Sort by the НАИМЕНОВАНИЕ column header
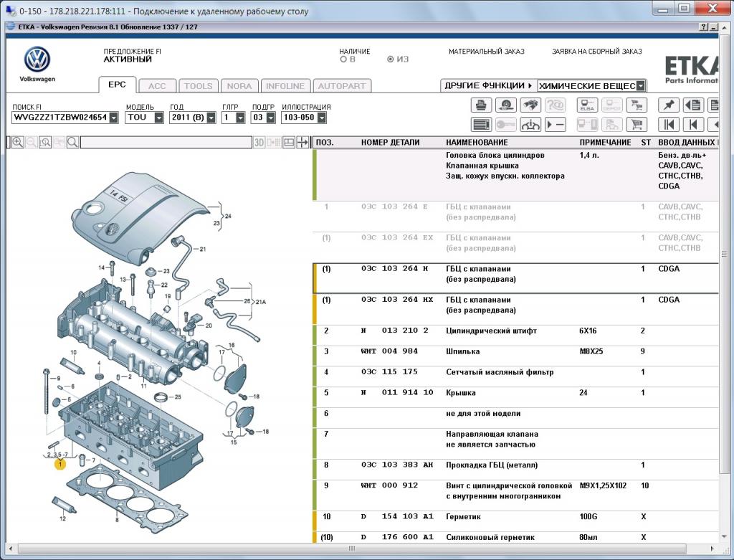The image size is (734, 560). click(477, 143)
